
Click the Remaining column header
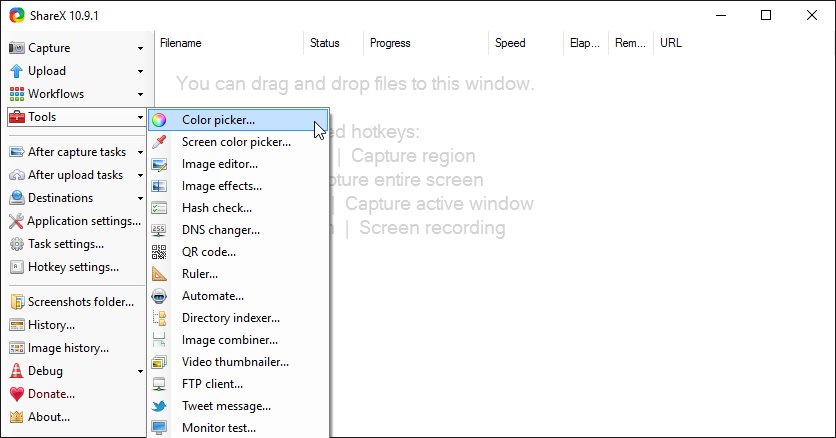(631, 43)
